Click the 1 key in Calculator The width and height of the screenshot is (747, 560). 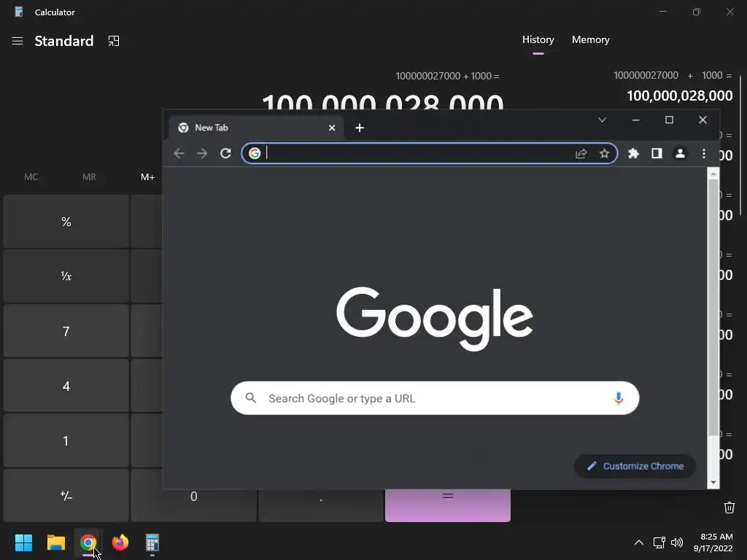point(66,440)
